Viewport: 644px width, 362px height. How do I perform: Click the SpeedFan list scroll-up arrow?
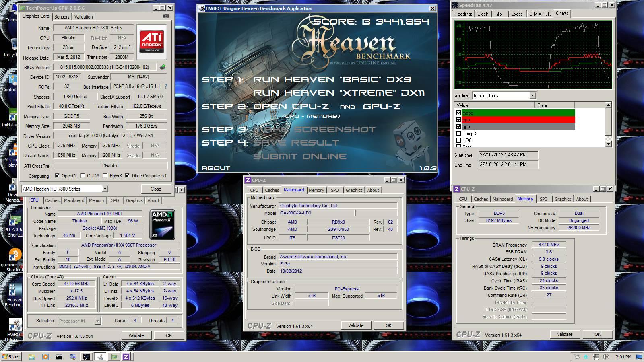coord(608,105)
